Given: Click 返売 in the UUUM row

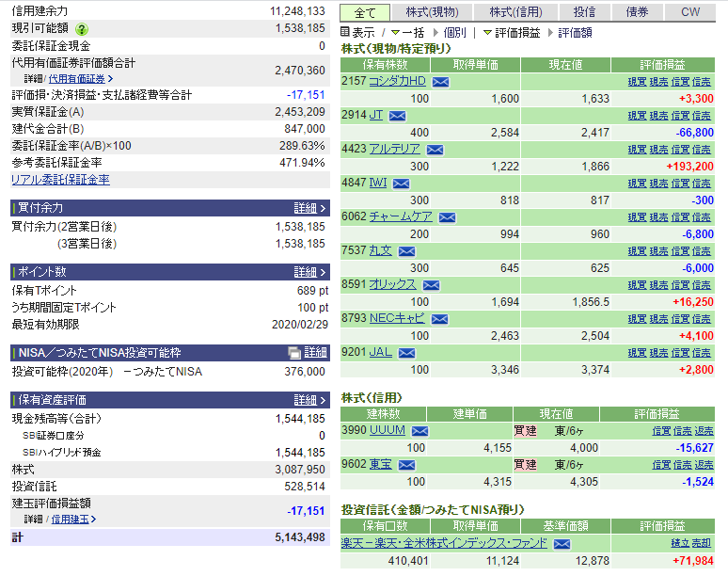Looking at the screenshot, I should click(704, 432).
